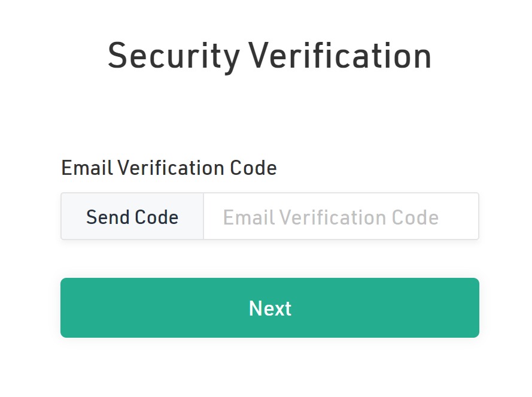
Task: Submit the verification form with Next
Action: pyautogui.click(x=269, y=308)
